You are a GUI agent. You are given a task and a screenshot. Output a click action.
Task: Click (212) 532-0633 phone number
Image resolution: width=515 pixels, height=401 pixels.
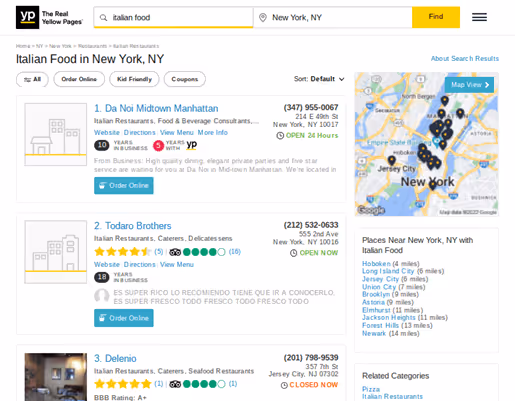[311, 225]
